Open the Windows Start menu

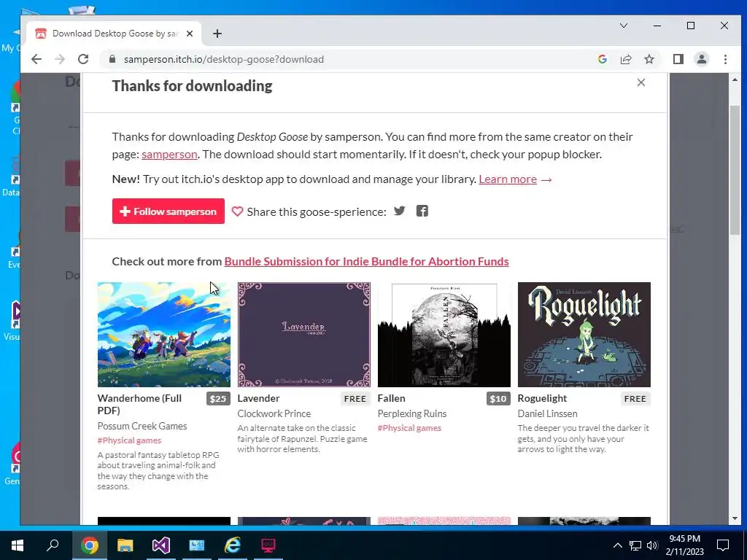[18, 545]
